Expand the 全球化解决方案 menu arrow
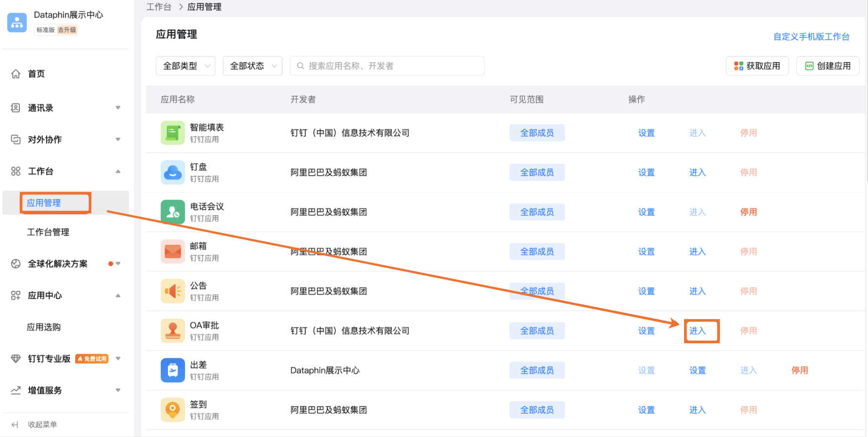 pyautogui.click(x=118, y=264)
